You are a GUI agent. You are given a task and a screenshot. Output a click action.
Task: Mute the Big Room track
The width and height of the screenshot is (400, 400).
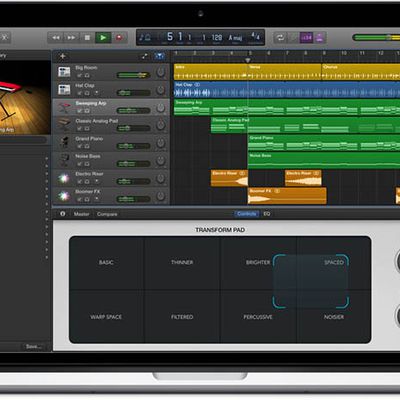click(x=79, y=75)
